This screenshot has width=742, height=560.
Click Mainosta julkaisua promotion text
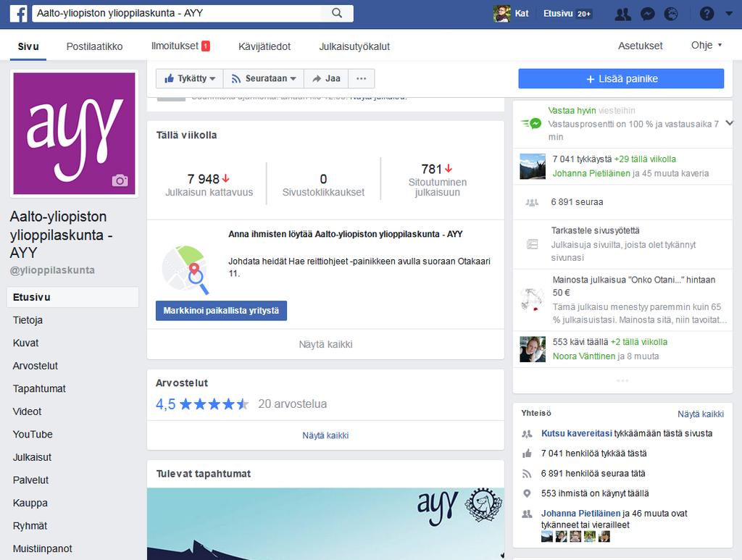[x=634, y=285]
